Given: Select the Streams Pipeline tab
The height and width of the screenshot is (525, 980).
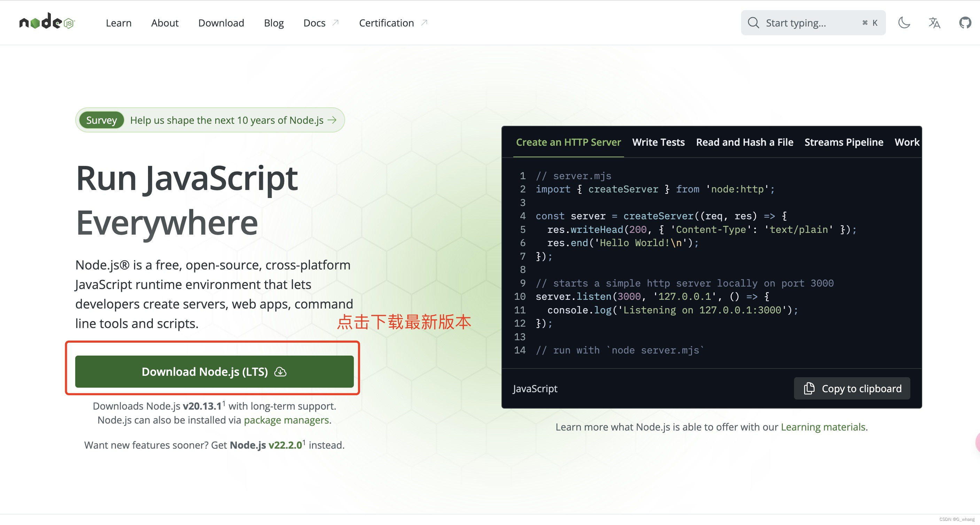Looking at the screenshot, I should point(844,142).
